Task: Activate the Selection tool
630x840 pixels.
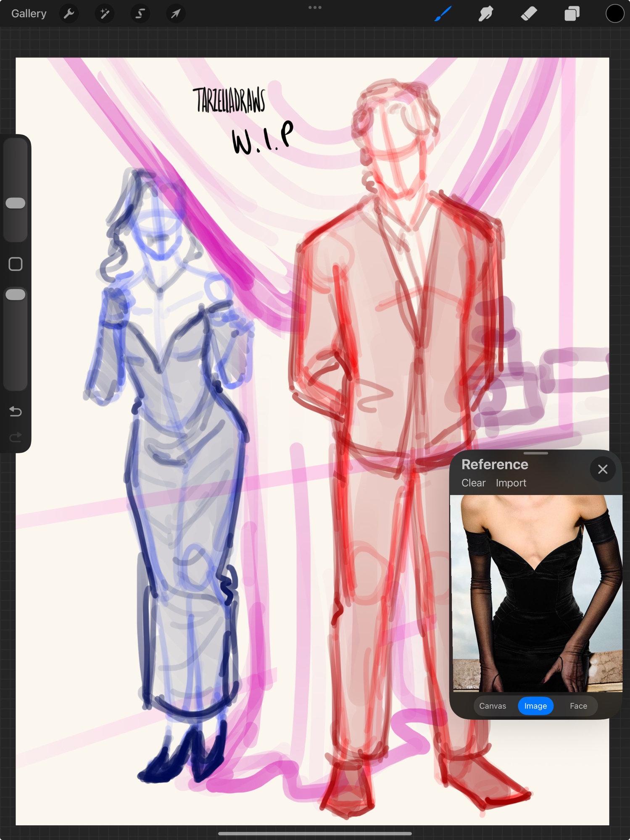Action: (x=140, y=14)
